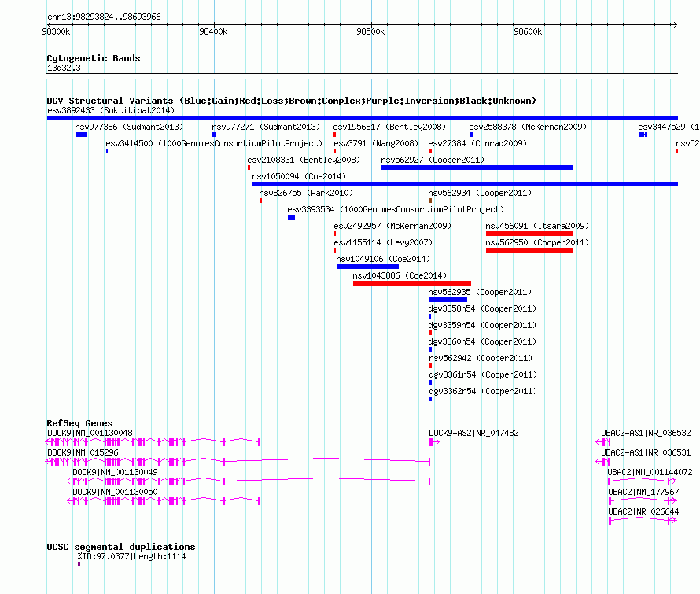Select the 98400k ruler position label
This screenshot has width=700, height=594.
point(213,31)
